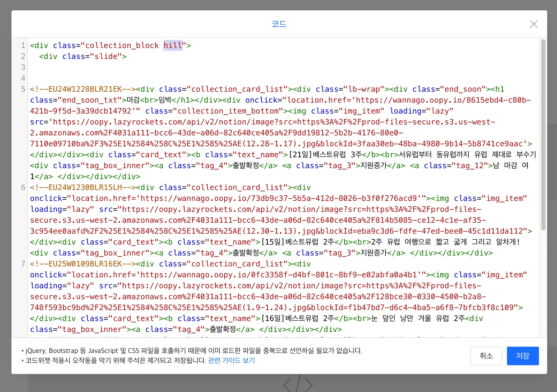557x392 pixels.
Task: Click the [21일]베스트유럽 3주 text in code
Action: 325,155
